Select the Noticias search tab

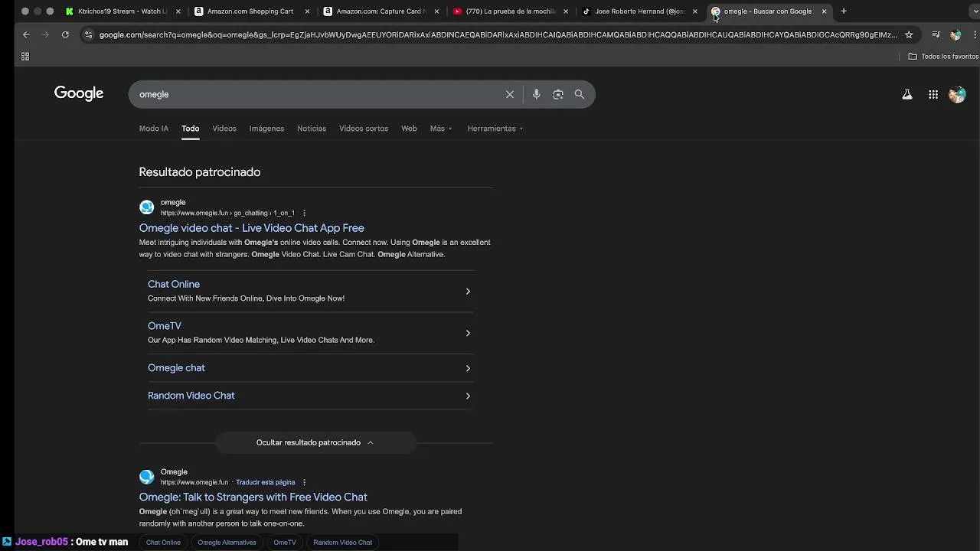click(x=312, y=129)
